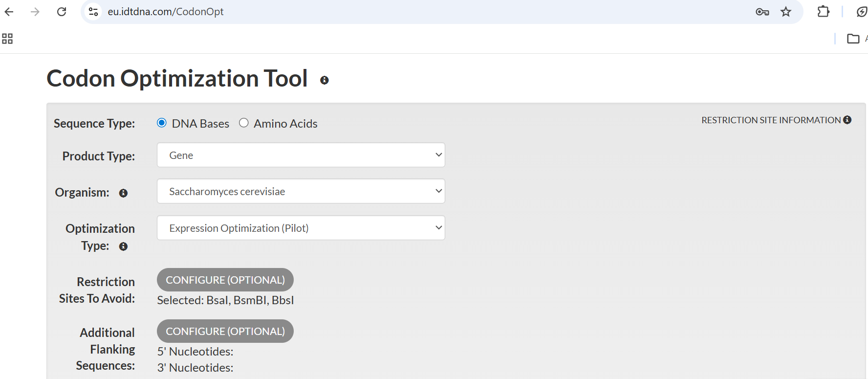Screen dimensions: 868x379
Task: Click the "5' Nucleotides:" text
Action: (195, 352)
